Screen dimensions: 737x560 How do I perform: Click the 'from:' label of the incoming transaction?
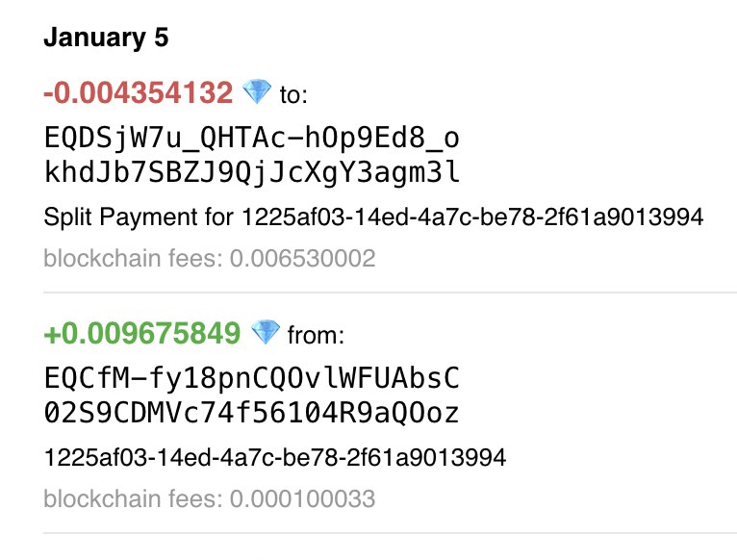coord(316,335)
